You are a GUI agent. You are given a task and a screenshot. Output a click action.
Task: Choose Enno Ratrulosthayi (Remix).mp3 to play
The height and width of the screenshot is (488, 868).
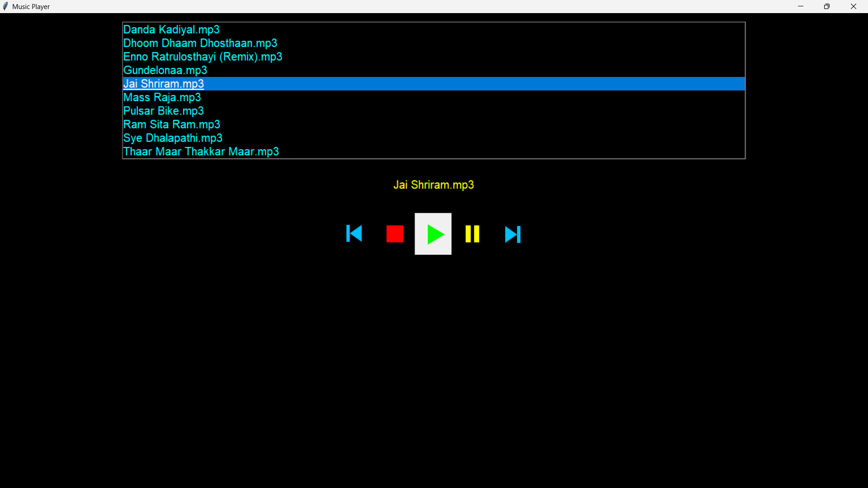pyautogui.click(x=203, y=56)
